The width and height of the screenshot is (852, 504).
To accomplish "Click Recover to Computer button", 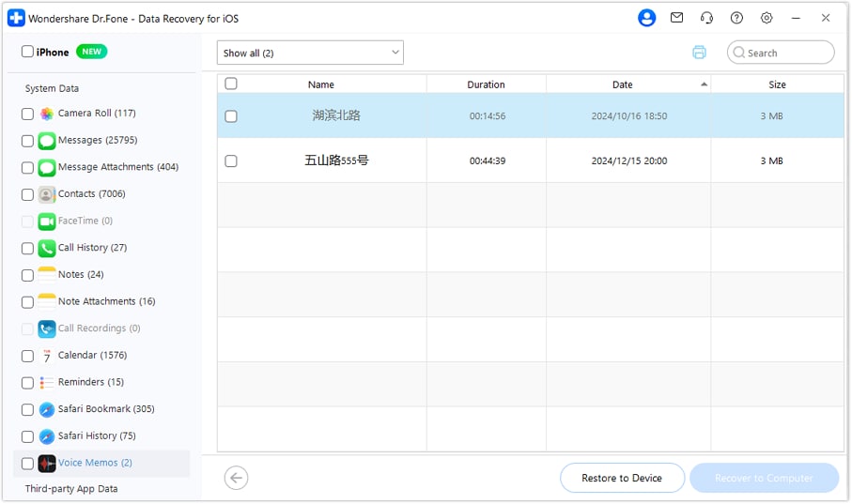I will [x=764, y=478].
